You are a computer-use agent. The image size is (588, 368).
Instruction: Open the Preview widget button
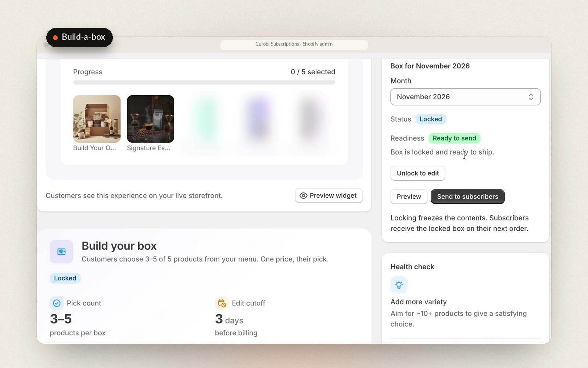click(x=329, y=195)
